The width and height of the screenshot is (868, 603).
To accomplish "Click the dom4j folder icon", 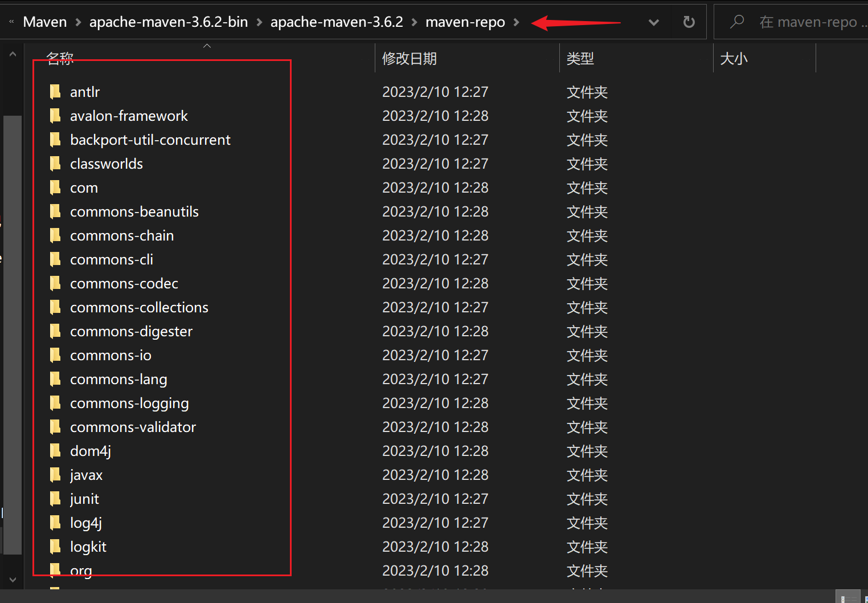I will click(55, 451).
